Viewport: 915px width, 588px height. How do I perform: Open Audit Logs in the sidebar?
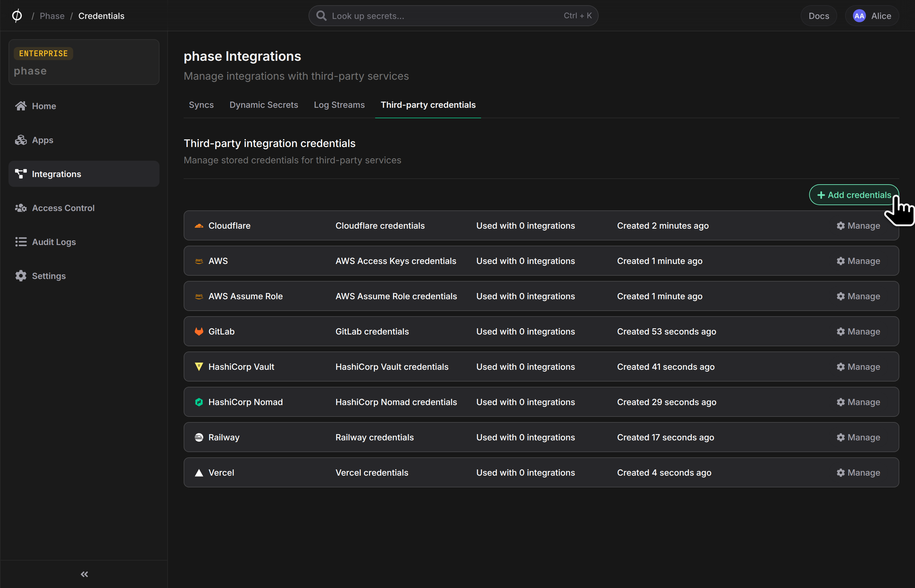[x=84, y=242]
